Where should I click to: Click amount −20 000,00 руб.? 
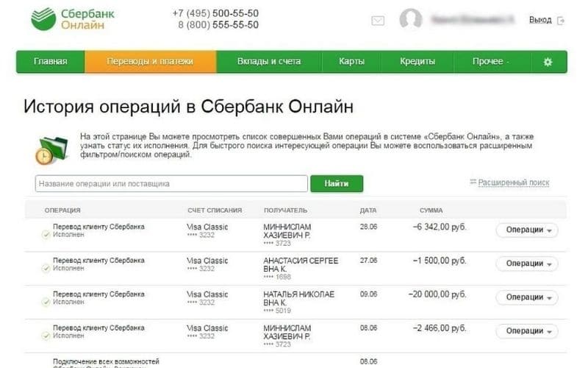coord(437,294)
